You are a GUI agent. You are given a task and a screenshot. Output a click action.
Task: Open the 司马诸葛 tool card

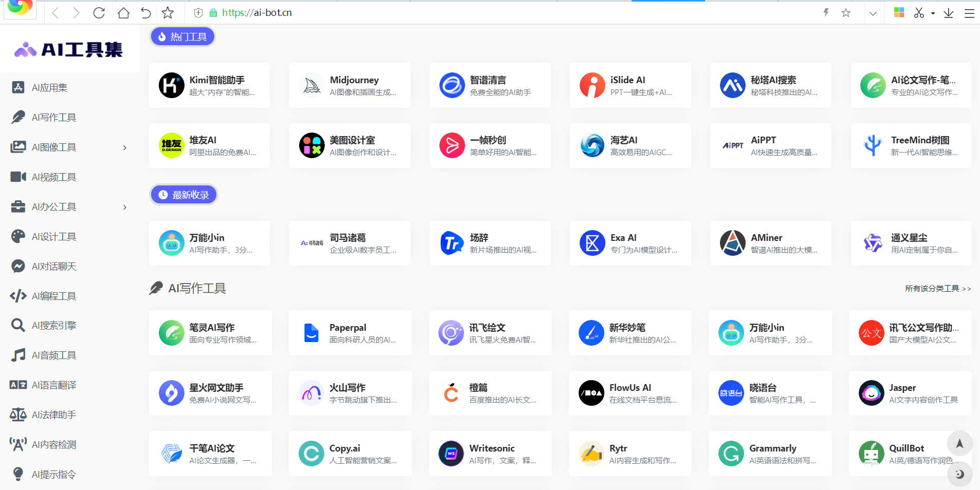349,243
